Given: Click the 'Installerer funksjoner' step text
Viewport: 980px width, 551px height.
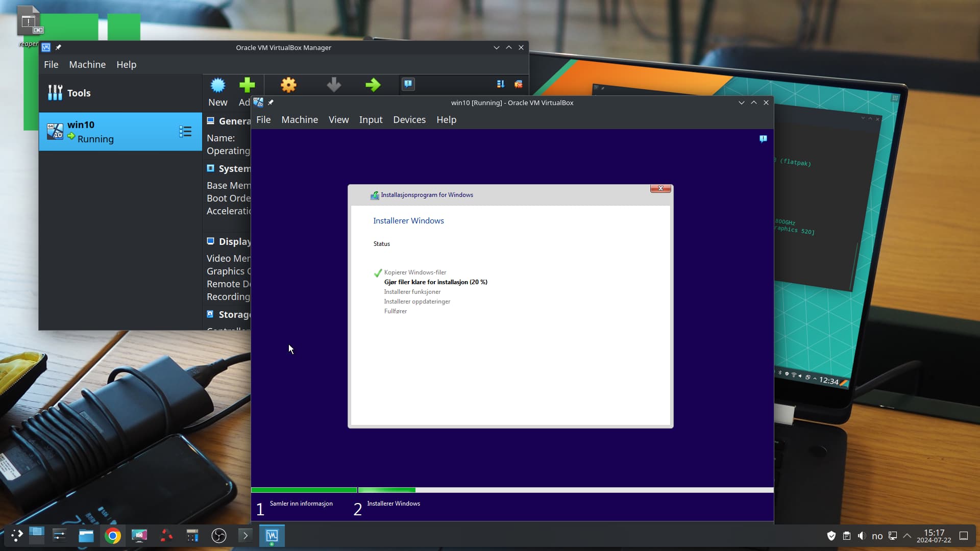Looking at the screenshot, I should 412,292.
